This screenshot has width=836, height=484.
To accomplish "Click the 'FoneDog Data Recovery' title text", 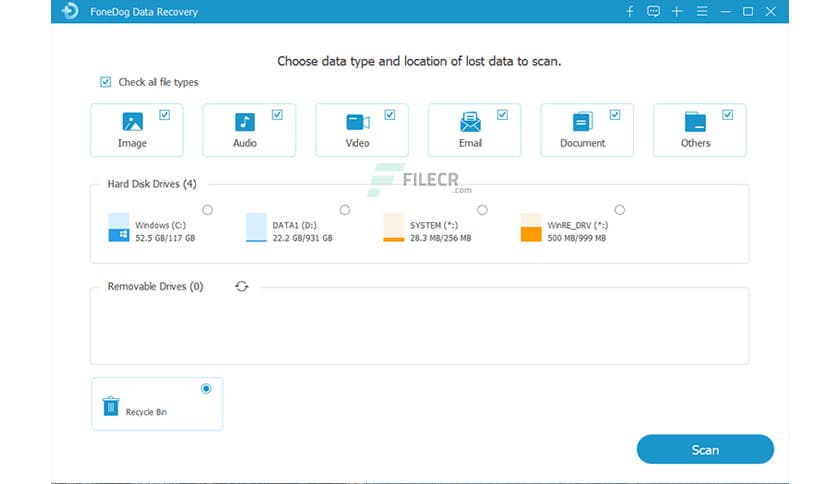I will coord(144,12).
